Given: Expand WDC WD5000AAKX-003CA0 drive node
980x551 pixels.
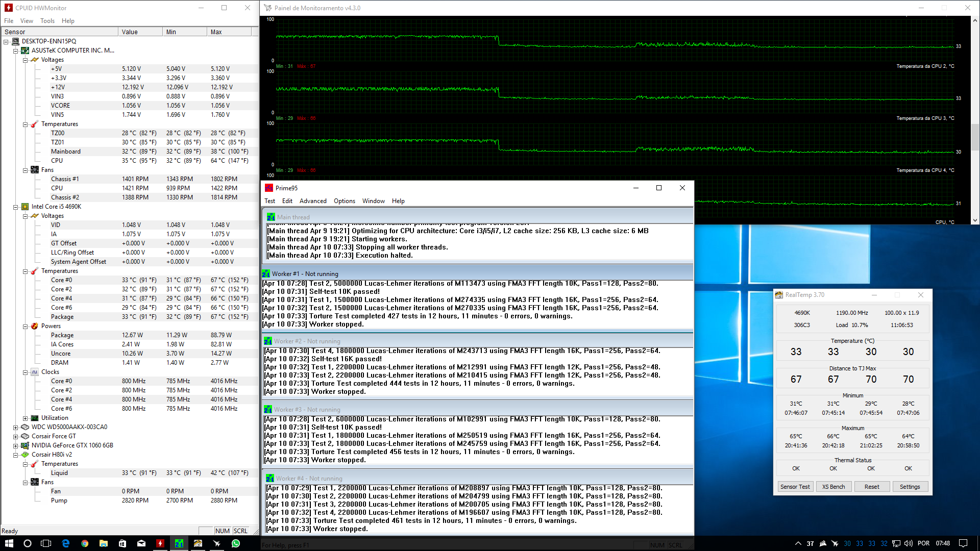Looking at the screenshot, I should tap(15, 427).
